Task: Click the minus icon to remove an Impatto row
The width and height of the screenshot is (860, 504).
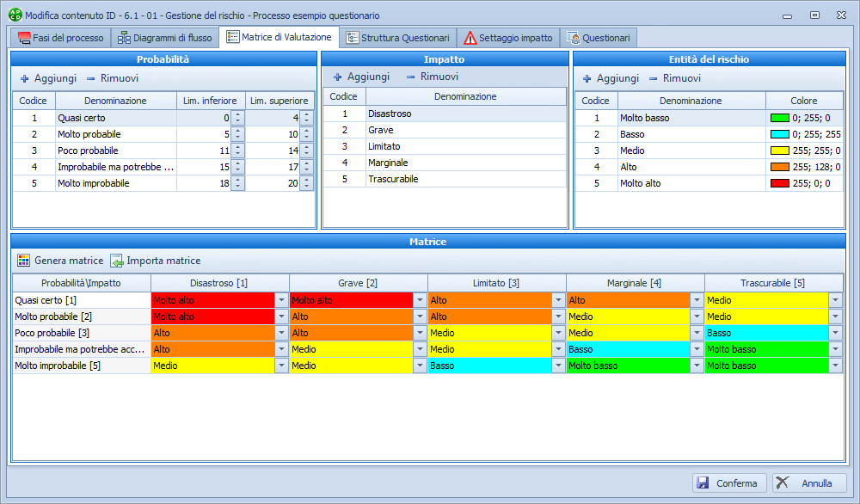Action: tap(410, 77)
